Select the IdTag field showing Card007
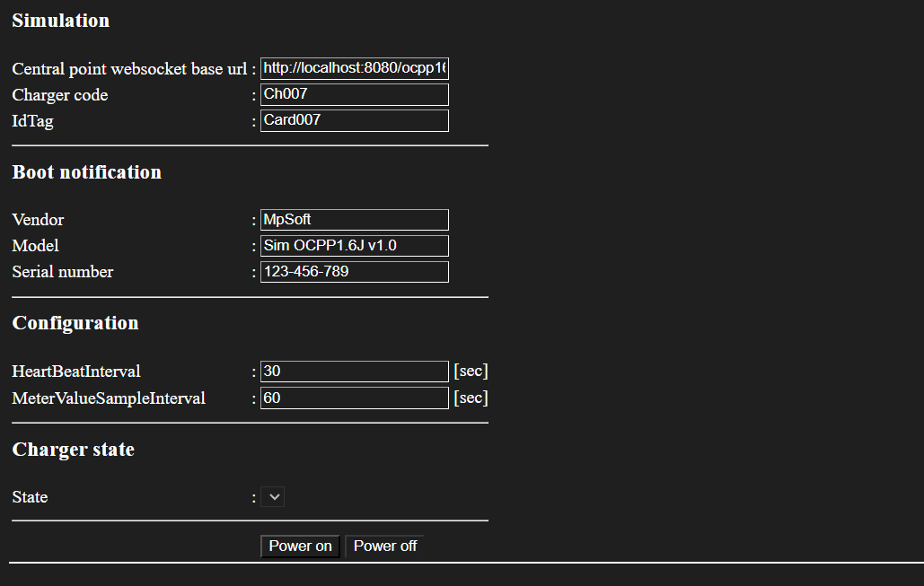 354,121
